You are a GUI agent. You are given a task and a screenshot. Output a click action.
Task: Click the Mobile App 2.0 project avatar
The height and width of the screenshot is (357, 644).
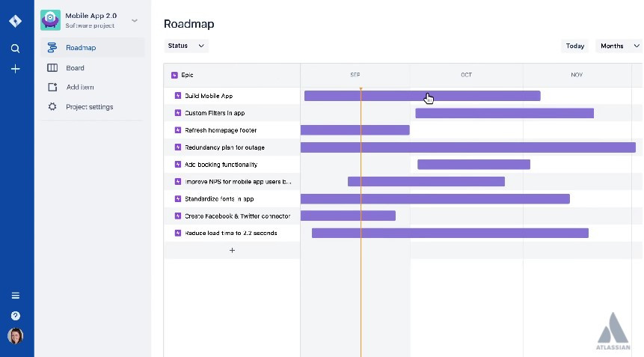[50, 19]
